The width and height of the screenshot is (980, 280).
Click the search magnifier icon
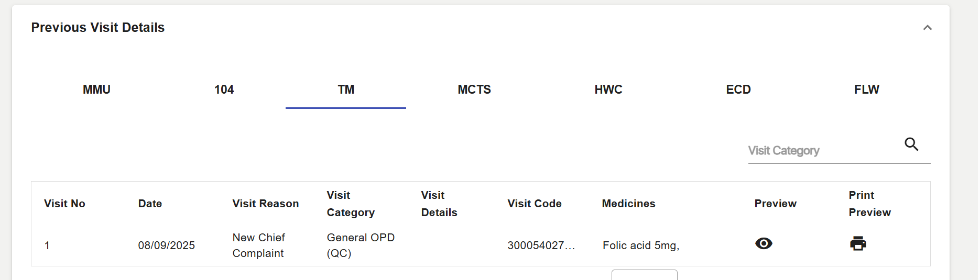point(911,144)
